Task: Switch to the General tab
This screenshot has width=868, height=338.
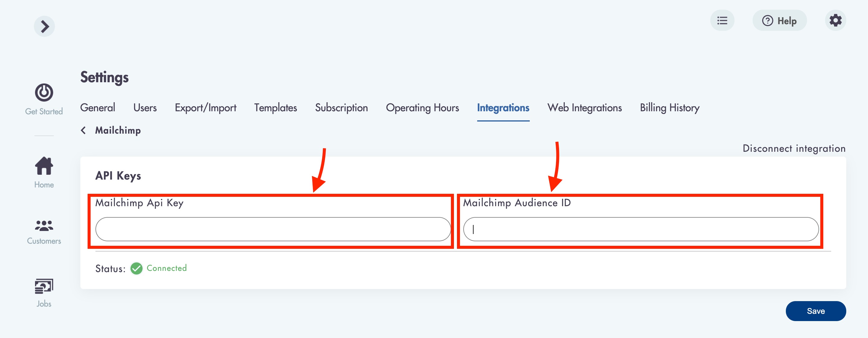Action: (97, 108)
